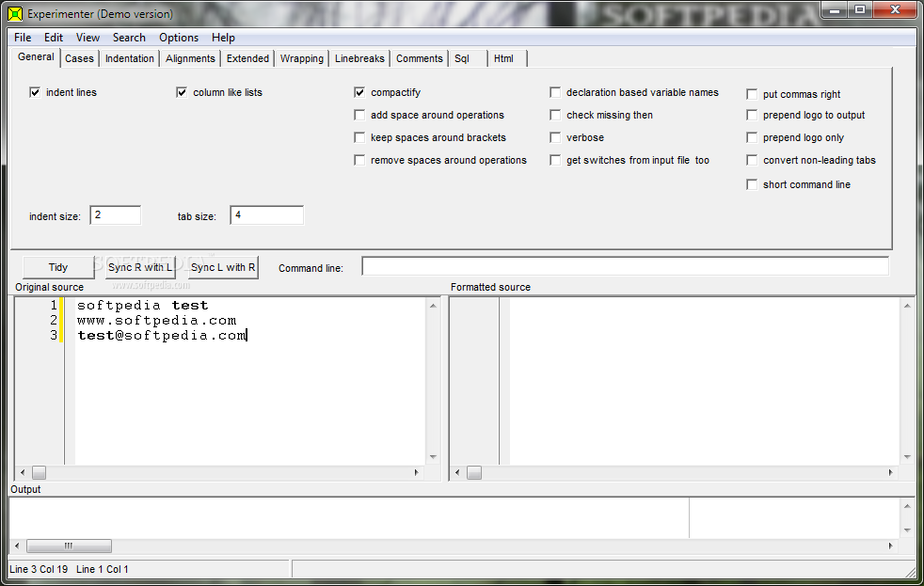Check declaration based variable names
924x586 pixels.
point(555,92)
